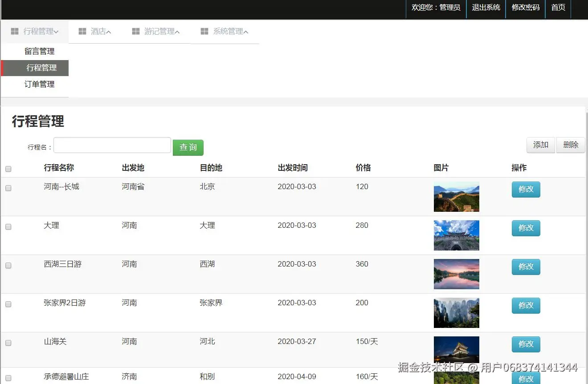Click 修改密码 in the top bar

pos(526,8)
